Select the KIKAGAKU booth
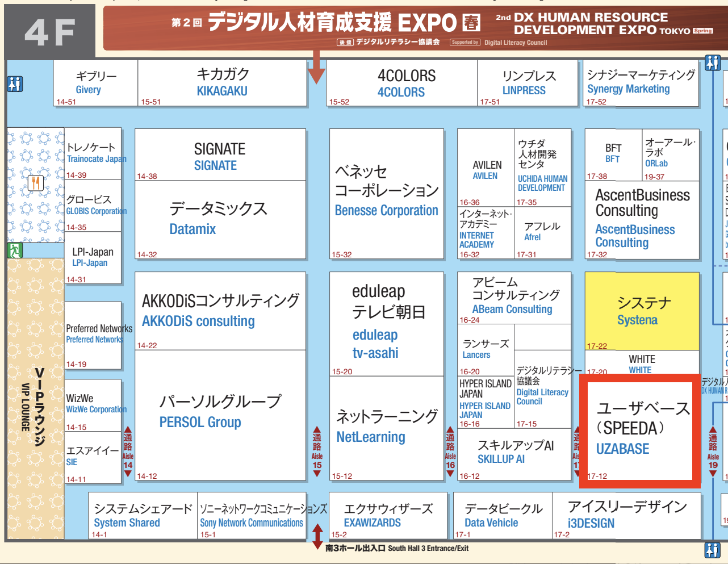Screen dimensions: 728x564 (x=222, y=83)
